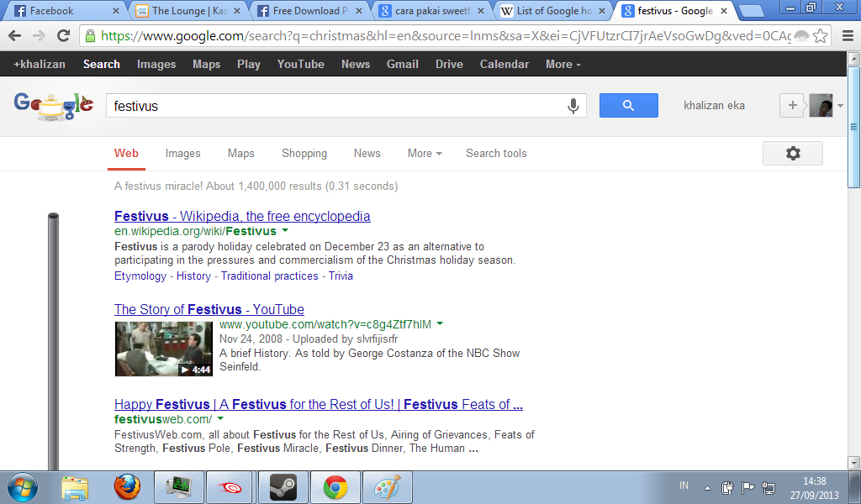Jump to the Etymology section link

(140, 276)
